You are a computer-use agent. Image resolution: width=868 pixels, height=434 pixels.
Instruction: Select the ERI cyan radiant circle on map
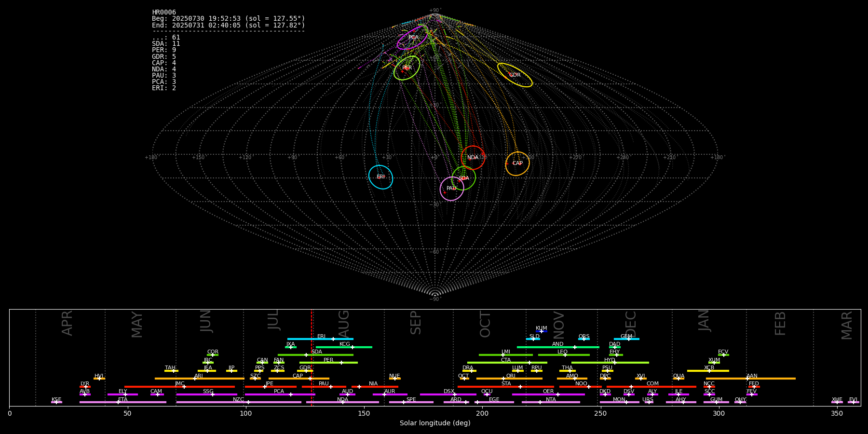[380, 177]
